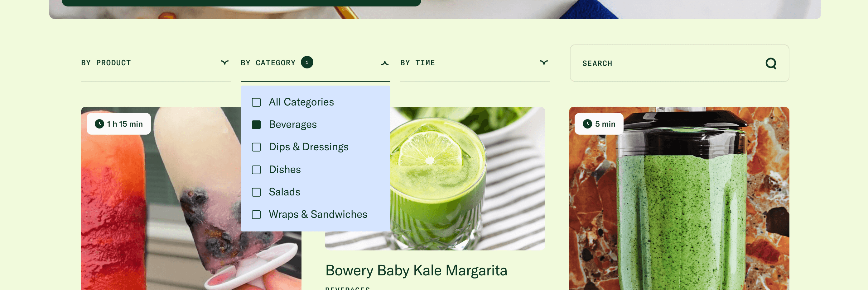Uncheck the Beverages checkbox
Screen dimensions: 868x290
coord(256,125)
